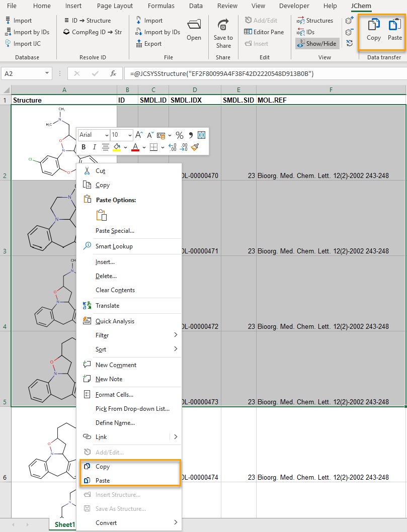Click Clear Contents in the context menu

(115, 290)
